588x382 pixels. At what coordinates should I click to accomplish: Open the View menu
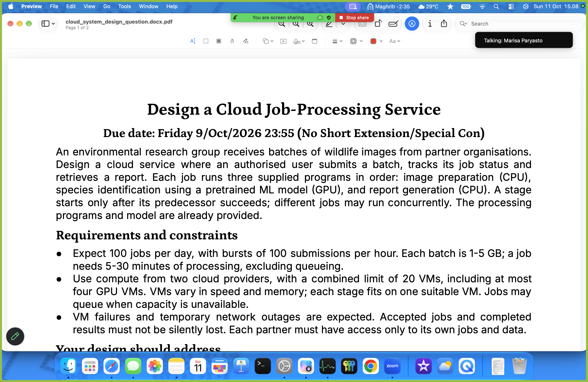[89, 6]
